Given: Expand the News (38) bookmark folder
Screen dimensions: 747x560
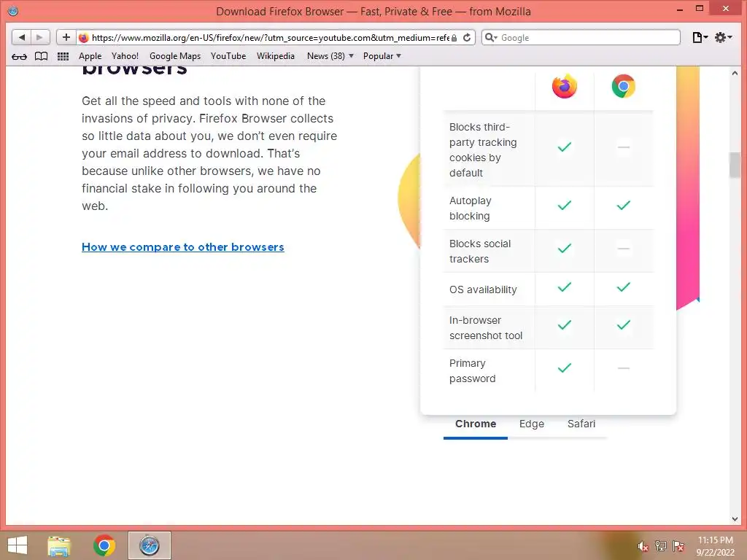Looking at the screenshot, I should pyautogui.click(x=330, y=56).
